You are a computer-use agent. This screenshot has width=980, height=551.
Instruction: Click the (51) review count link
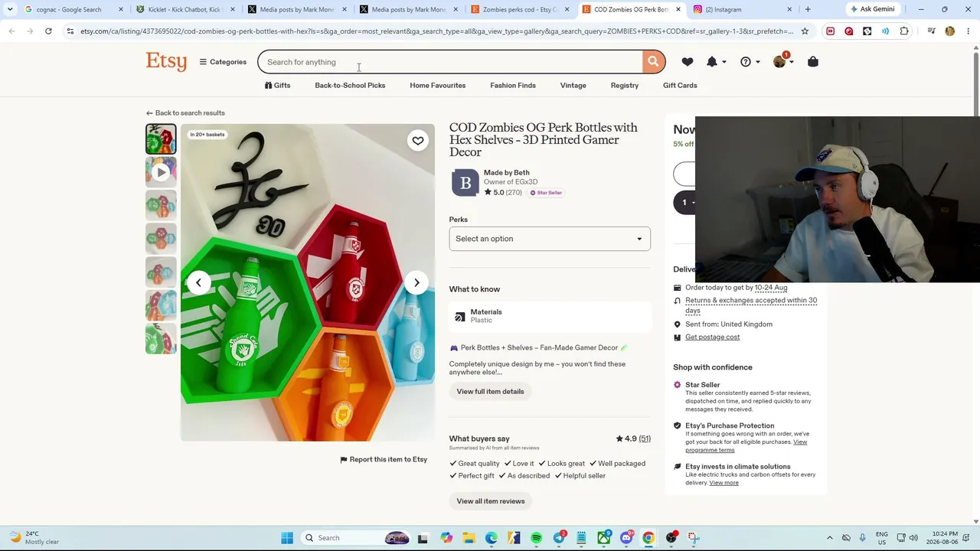pyautogui.click(x=645, y=439)
